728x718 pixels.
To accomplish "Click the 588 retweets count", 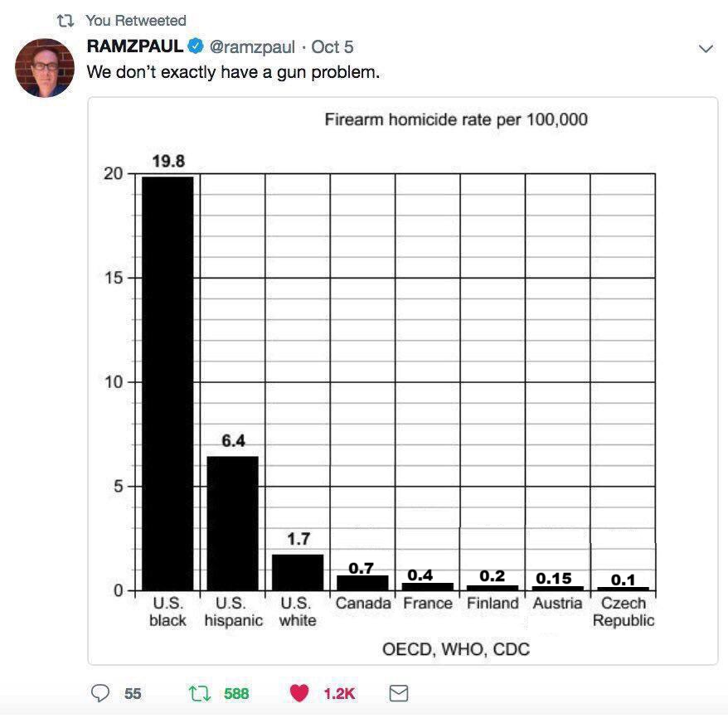I will click(x=236, y=693).
